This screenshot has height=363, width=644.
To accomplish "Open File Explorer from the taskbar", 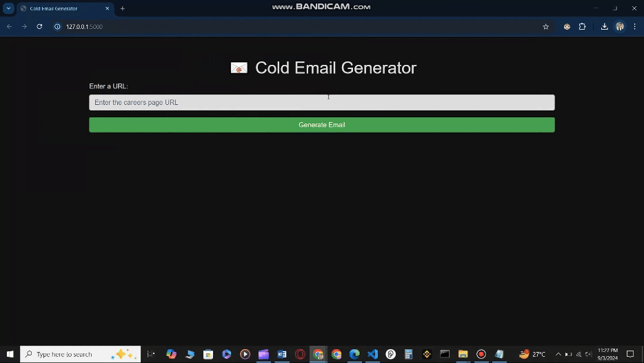I will tap(463, 354).
